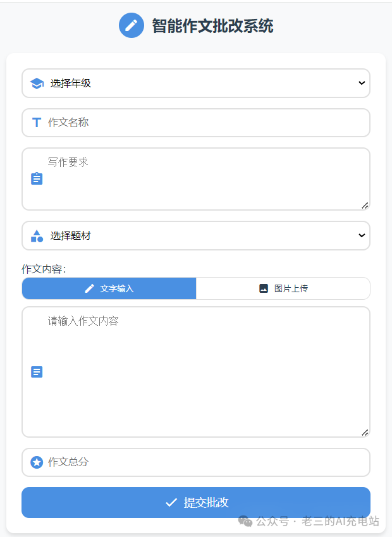Click the shapes icon beside 选择题材
This screenshot has height=537, width=392.
tap(37, 236)
